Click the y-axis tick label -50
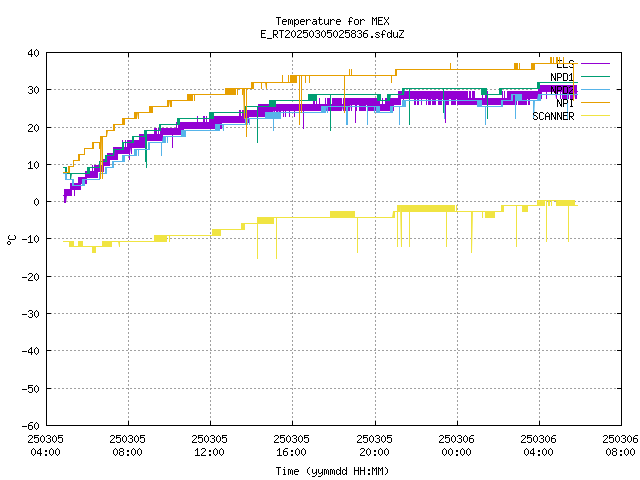The image size is (640, 480). pos(31,389)
